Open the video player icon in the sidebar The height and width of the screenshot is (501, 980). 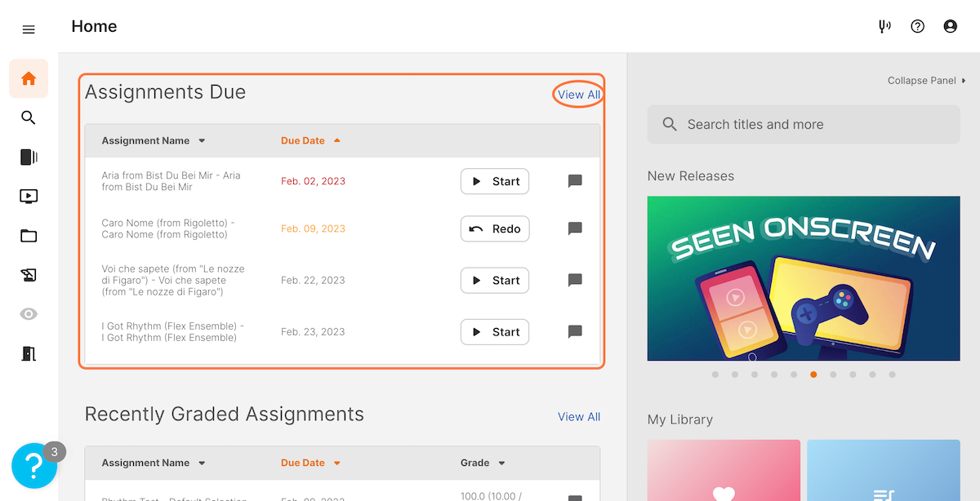[x=29, y=197]
